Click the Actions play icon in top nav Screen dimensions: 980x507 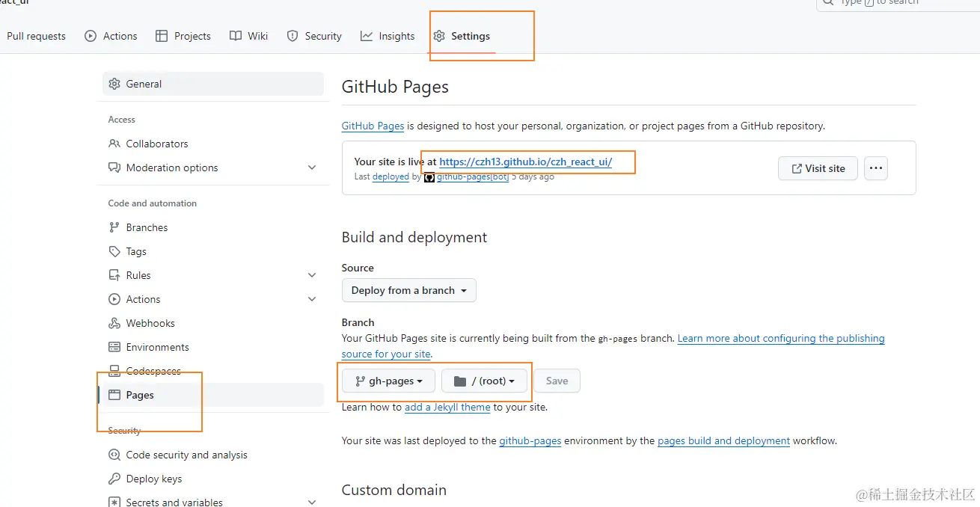(x=91, y=36)
